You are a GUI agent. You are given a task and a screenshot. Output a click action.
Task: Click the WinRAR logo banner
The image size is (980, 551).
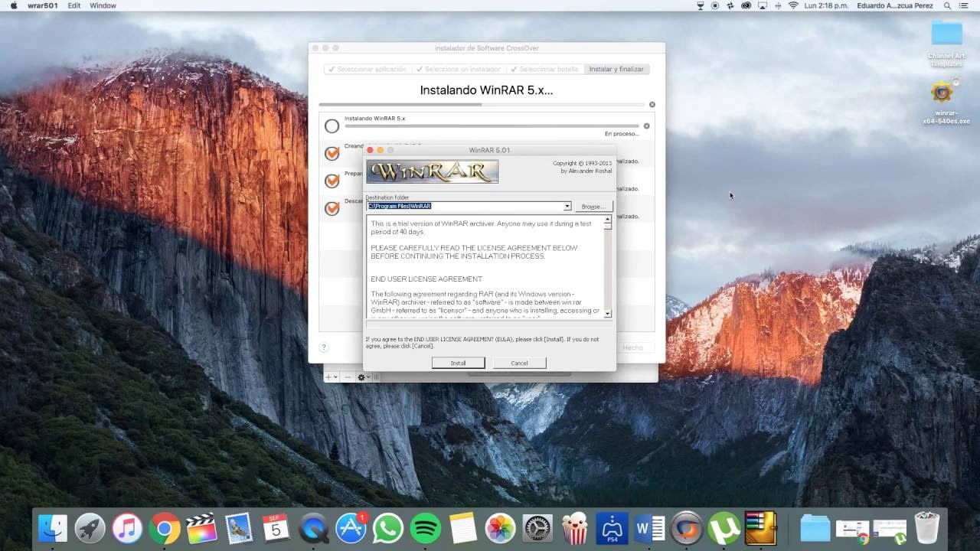pyautogui.click(x=433, y=171)
